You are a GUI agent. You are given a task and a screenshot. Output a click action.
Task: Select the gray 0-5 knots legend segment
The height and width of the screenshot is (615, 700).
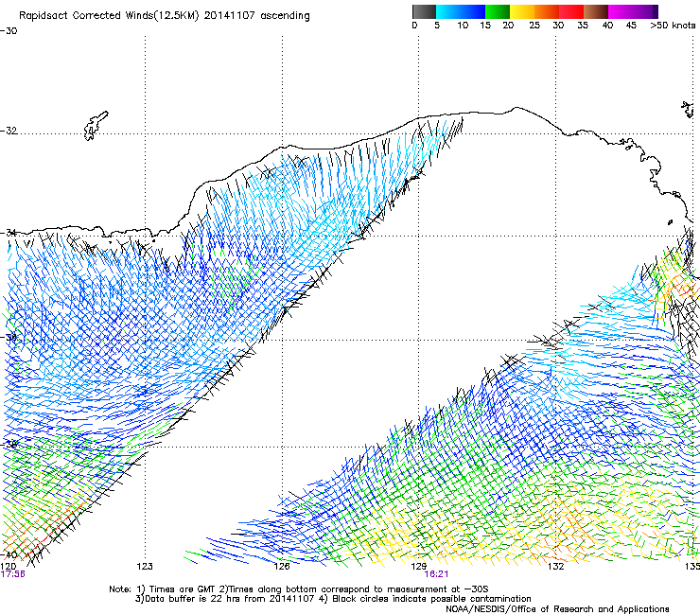[424, 11]
